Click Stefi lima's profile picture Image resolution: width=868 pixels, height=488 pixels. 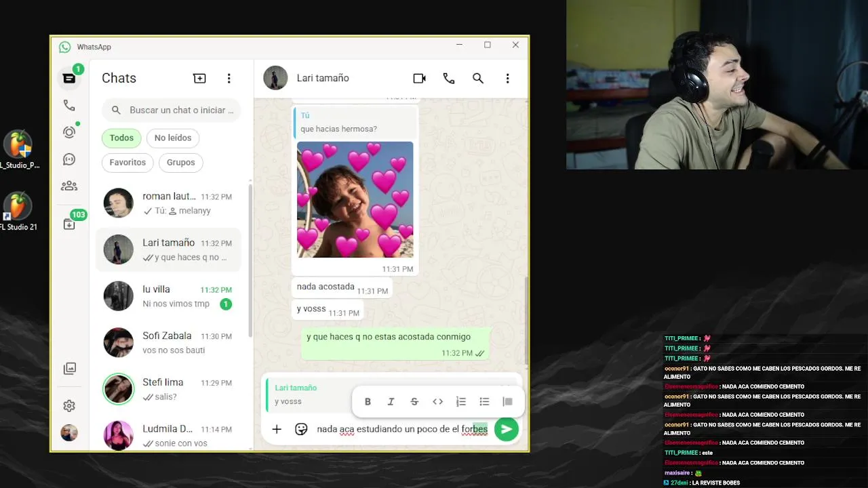tap(118, 389)
